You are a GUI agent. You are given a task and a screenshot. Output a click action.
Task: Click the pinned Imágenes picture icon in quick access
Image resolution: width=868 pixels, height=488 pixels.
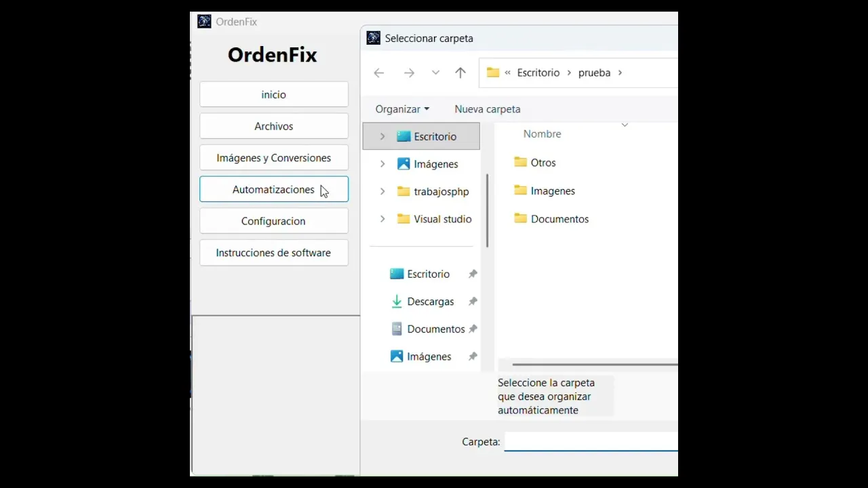click(397, 357)
